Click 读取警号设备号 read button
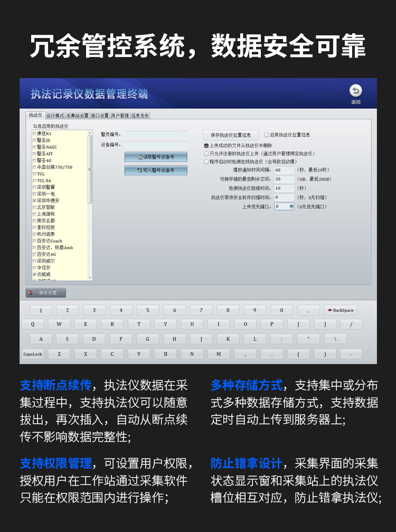The image size is (396, 532). tap(156, 157)
